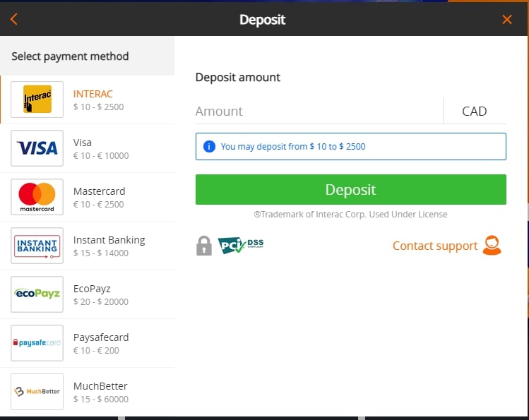The image size is (529, 420).
Task: Click Instant Banking limit $ 15 - $ 14000
Action: (101, 253)
